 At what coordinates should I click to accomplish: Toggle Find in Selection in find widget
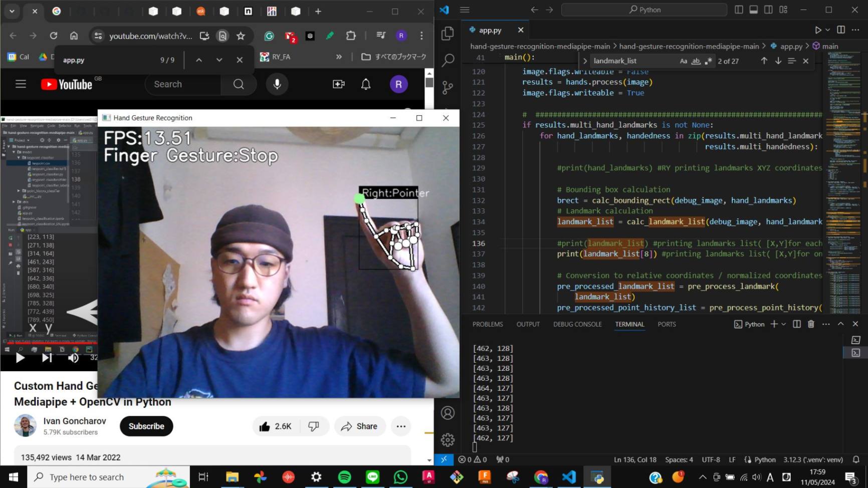point(792,61)
